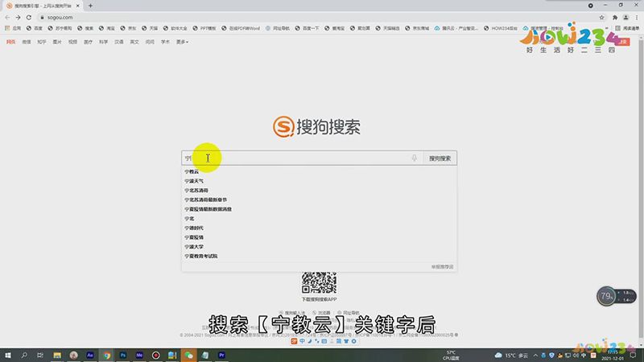This screenshot has width=644, height=362.
Task: Select the 宁波天气 suggestion
Action: tap(194, 181)
